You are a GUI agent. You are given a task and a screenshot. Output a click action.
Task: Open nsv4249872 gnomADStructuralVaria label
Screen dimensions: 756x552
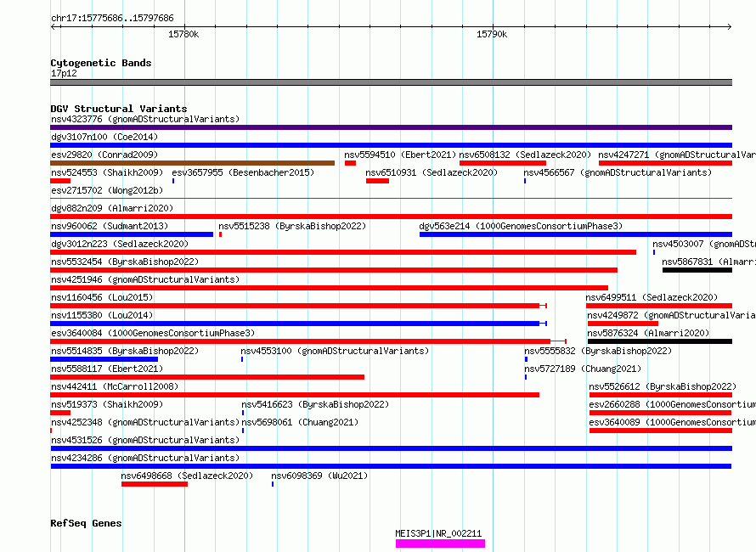pos(671,315)
